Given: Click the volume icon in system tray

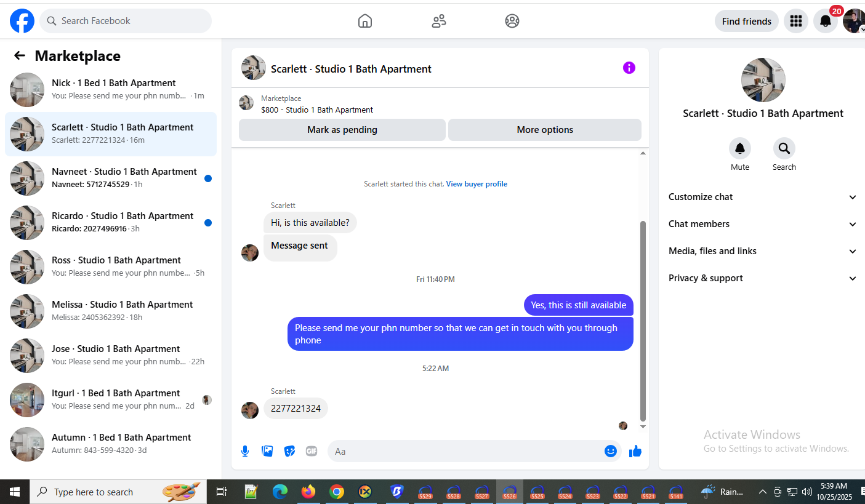Looking at the screenshot, I should (x=807, y=492).
